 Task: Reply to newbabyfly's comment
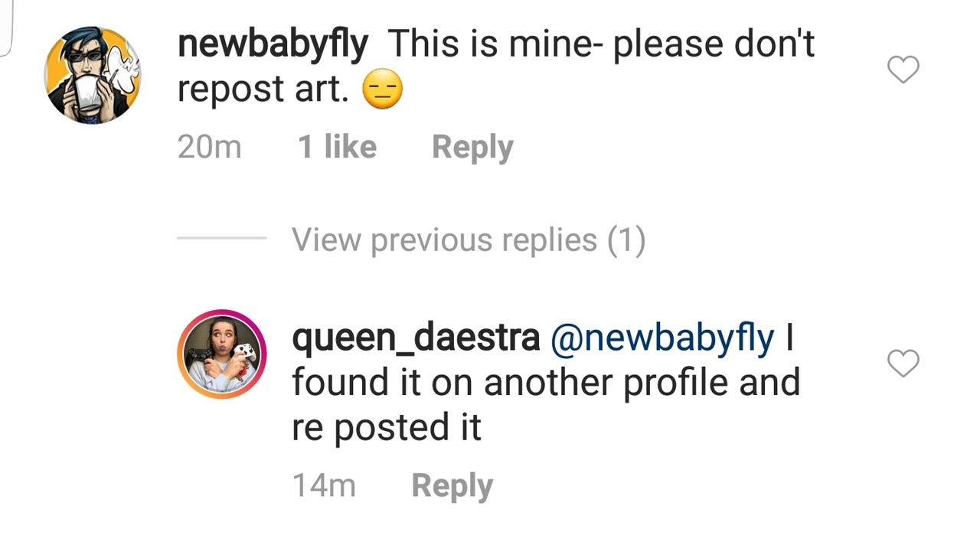click(472, 147)
